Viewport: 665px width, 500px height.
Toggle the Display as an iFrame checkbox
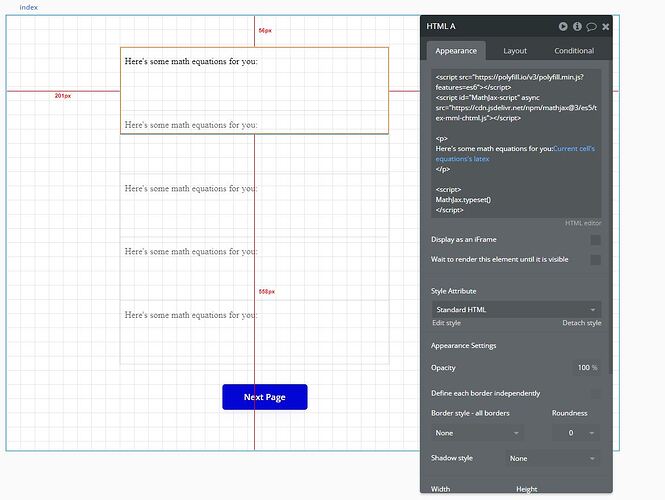(x=595, y=240)
